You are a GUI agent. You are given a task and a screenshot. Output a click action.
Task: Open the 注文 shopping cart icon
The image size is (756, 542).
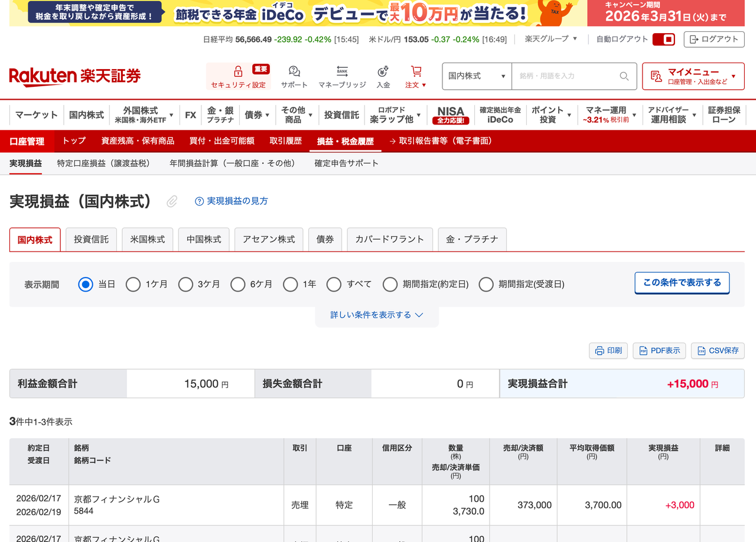(x=415, y=70)
